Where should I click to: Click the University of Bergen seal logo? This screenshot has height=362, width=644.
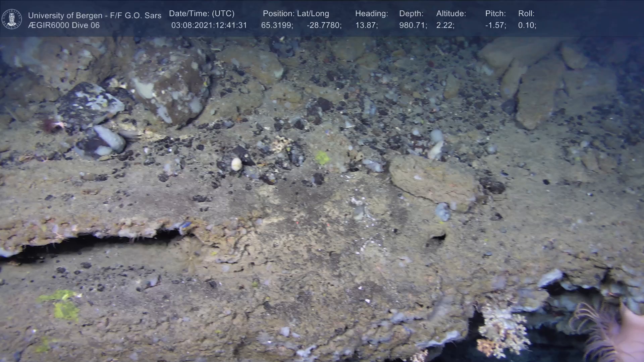point(12,19)
